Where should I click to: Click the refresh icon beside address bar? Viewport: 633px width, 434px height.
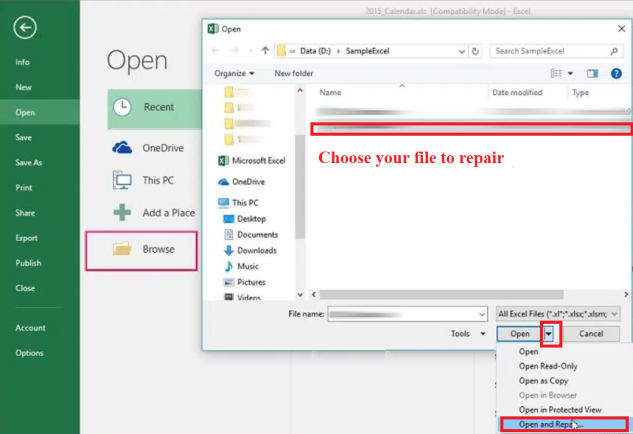pyautogui.click(x=476, y=51)
